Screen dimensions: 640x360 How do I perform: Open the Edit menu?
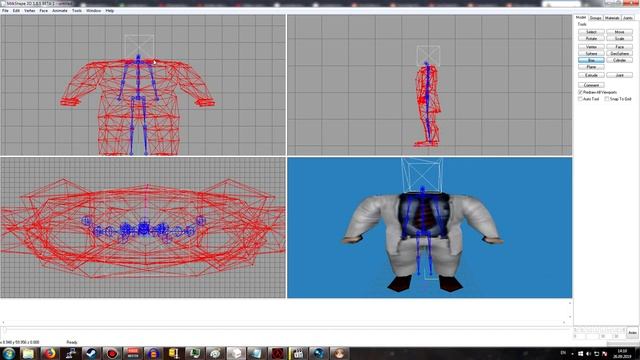[16, 11]
